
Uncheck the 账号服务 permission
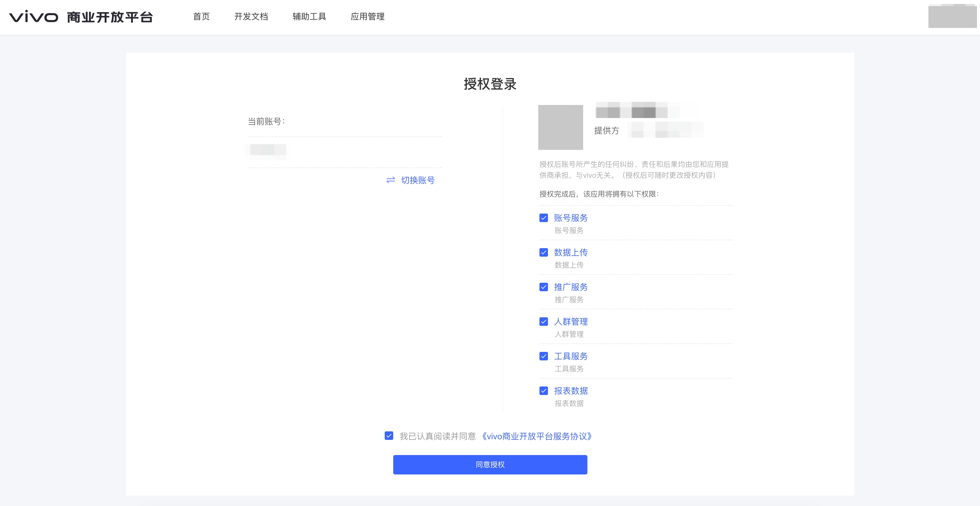544,218
